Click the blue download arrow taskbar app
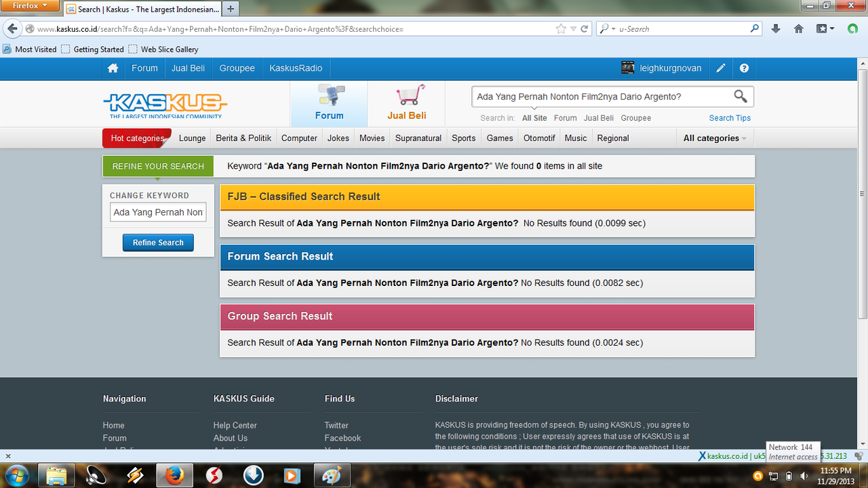This screenshot has height=488, width=868. pos(253,476)
